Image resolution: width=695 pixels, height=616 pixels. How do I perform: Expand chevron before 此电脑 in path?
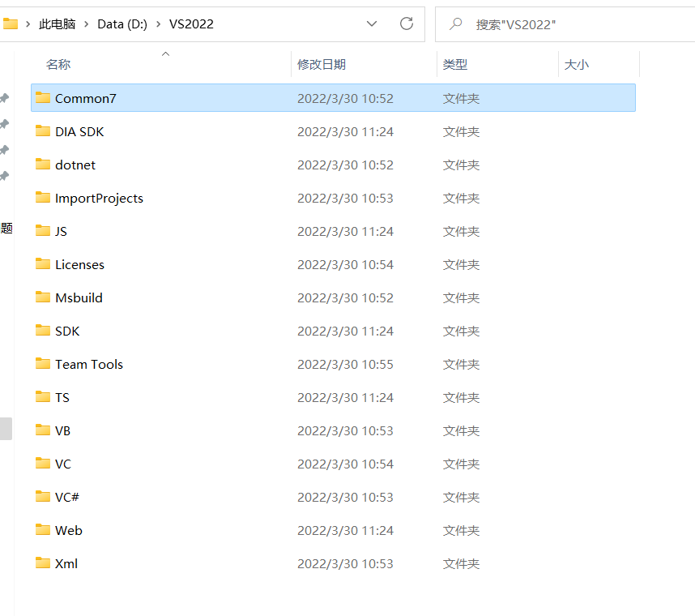pyautogui.click(x=28, y=24)
